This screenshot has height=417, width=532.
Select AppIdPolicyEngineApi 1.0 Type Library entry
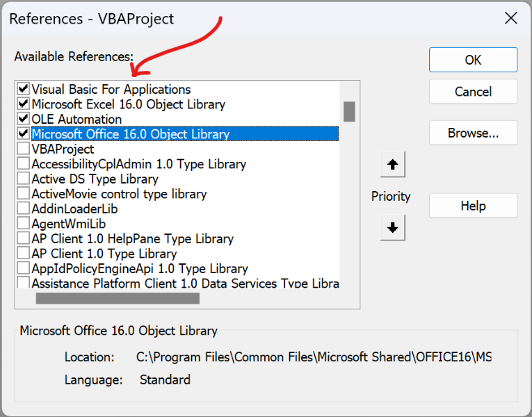coord(139,268)
